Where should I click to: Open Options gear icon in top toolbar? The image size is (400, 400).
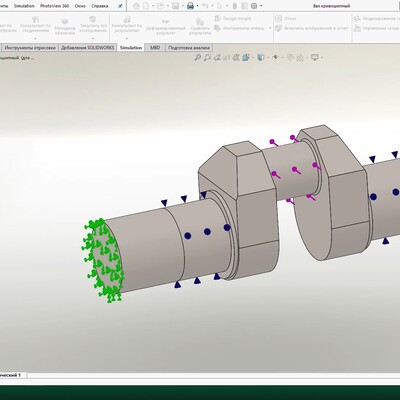tap(254, 6)
